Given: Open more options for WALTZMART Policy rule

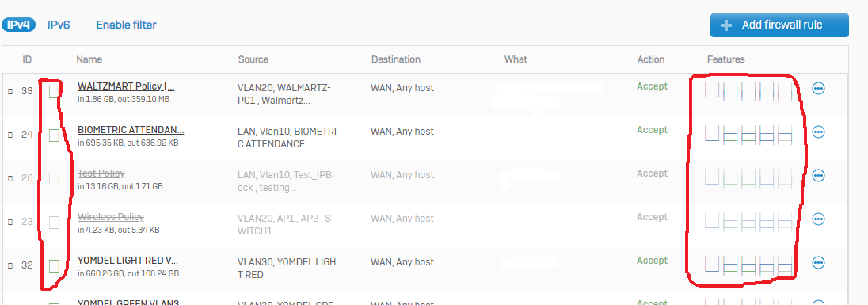Looking at the screenshot, I should 818,88.
